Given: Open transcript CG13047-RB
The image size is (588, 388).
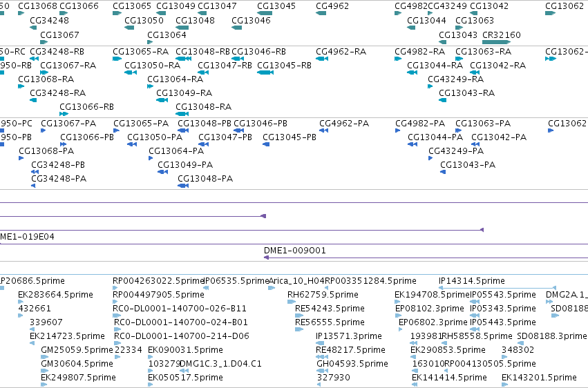Looking at the screenshot, I should [x=225, y=66].
